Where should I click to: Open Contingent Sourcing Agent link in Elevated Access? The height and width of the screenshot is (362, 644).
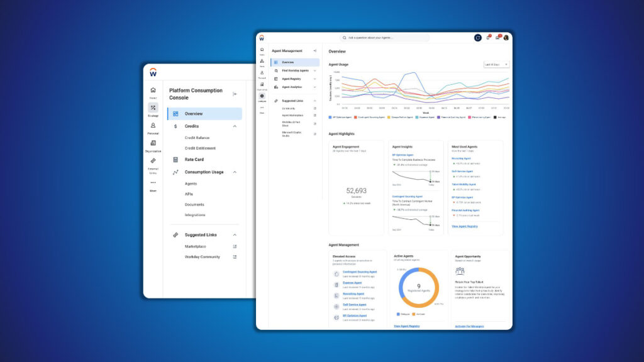tap(360, 271)
